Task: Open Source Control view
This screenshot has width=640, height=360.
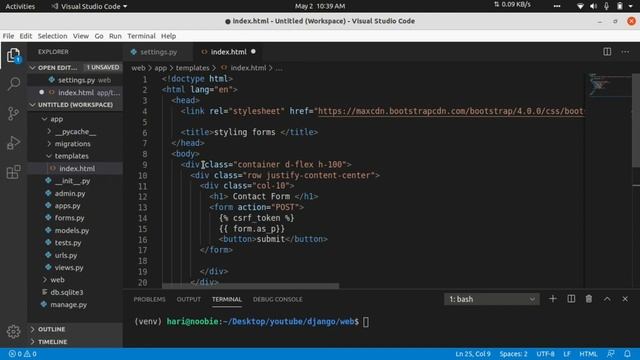Action: pyautogui.click(x=13, y=113)
